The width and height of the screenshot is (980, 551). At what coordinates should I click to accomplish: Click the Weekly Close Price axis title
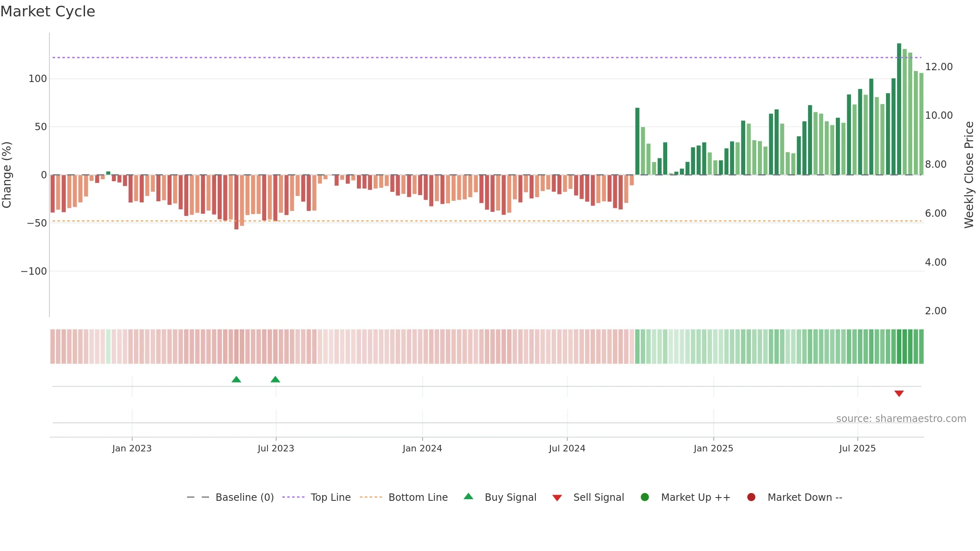click(969, 175)
